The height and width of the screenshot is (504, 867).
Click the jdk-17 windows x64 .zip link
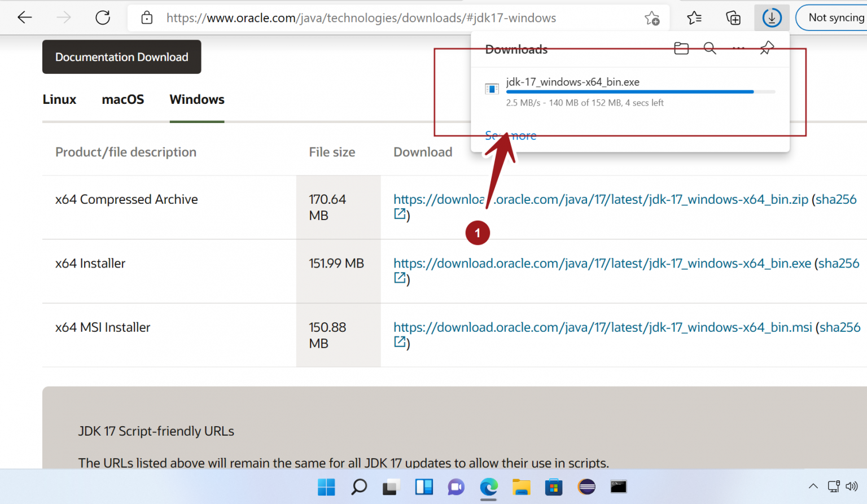click(x=649, y=199)
